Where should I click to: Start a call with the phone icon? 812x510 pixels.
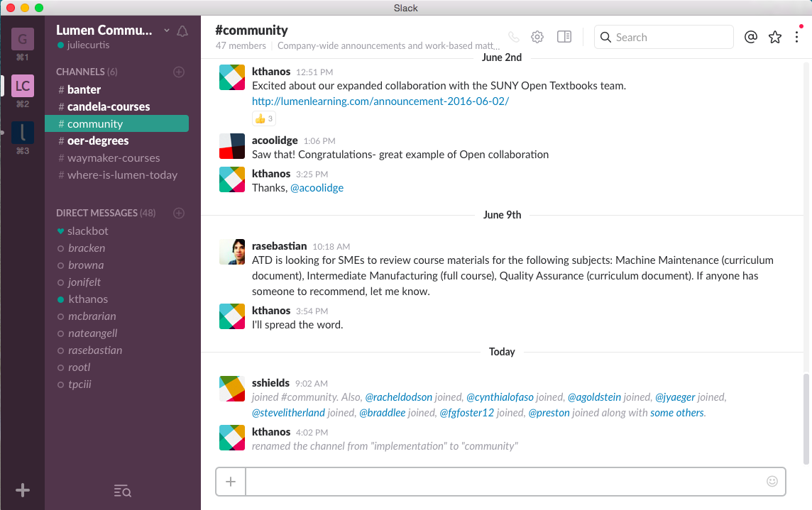(x=514, y=37)
